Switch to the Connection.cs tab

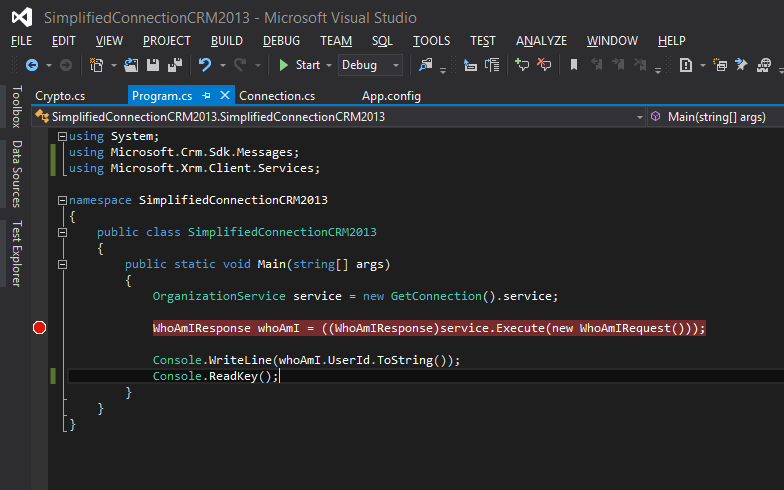pyautogui.click(x=277, y=96)
